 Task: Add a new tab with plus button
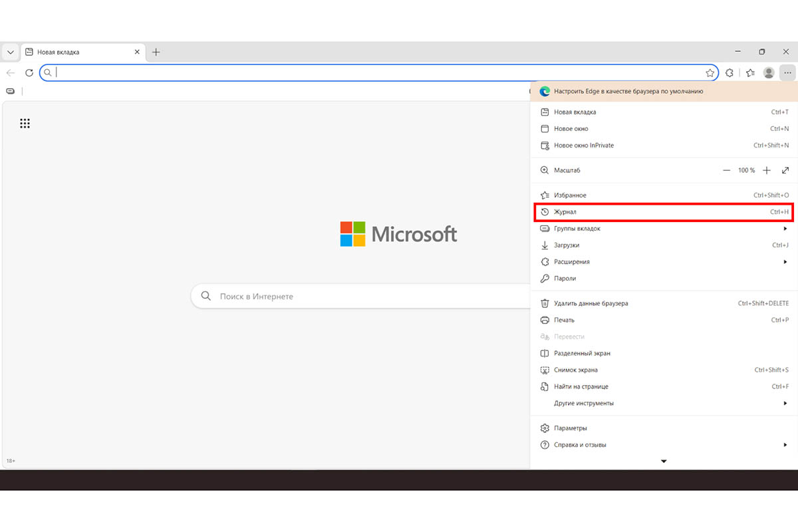point(156,52)
